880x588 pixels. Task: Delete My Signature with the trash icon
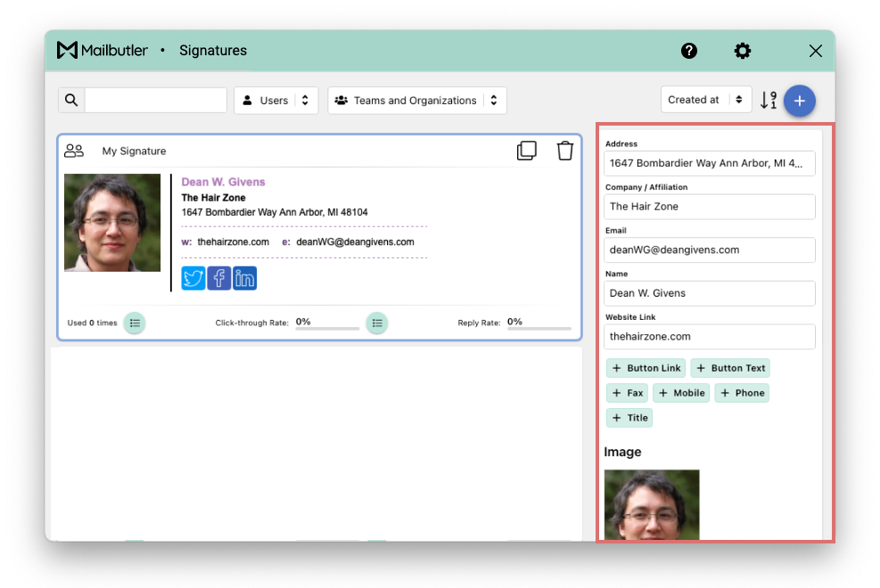pyautogui.click(x=564, y=150)
